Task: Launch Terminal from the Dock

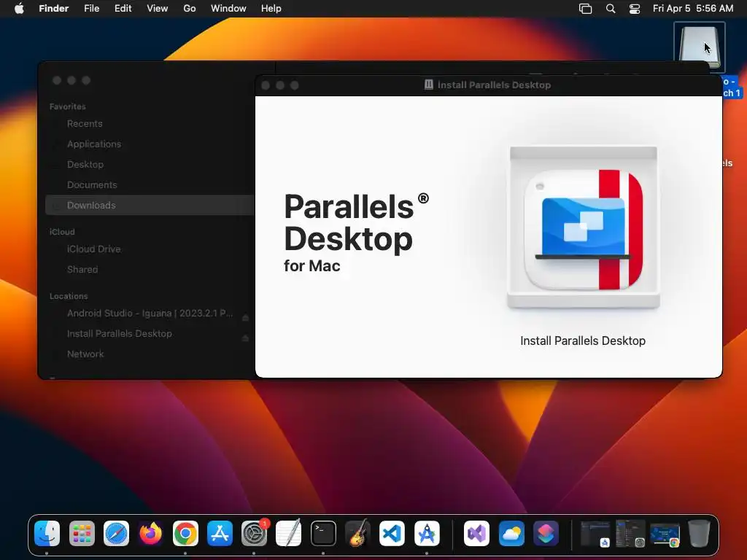Action: point(323,533)
